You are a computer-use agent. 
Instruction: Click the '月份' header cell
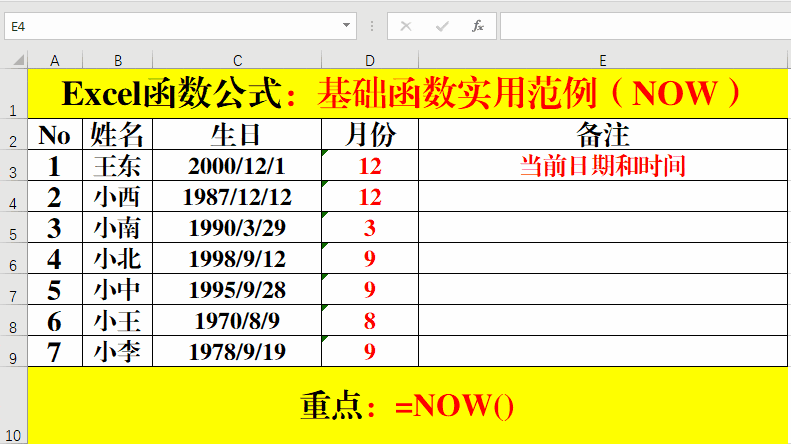pos(370,135)
